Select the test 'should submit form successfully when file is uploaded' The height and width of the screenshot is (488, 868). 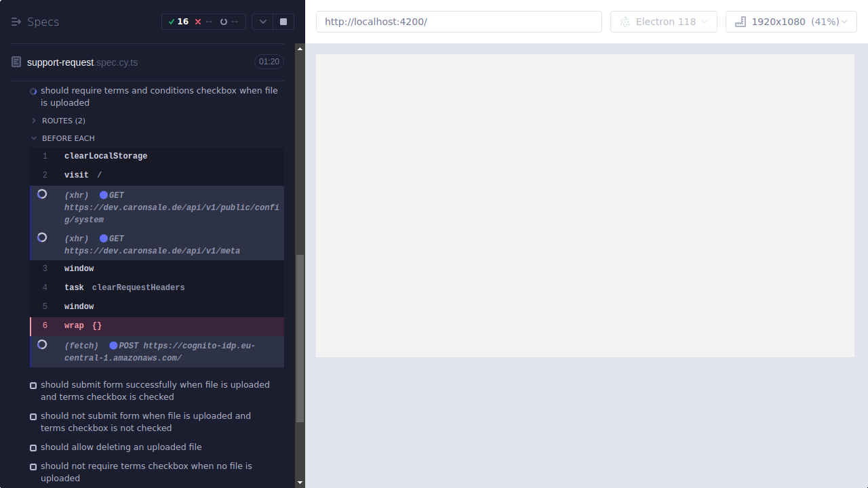pos(155,390)
